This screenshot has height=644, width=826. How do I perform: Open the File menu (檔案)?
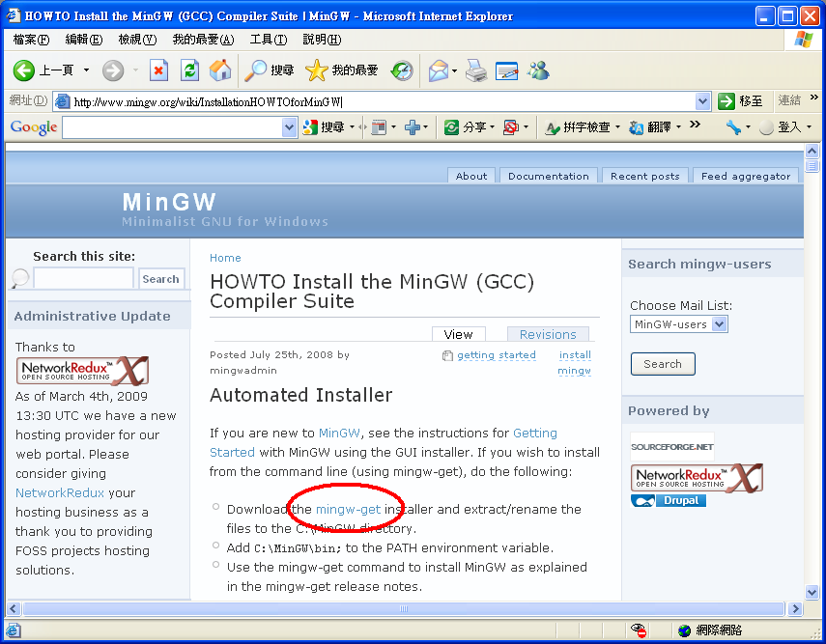coord(31,40)
